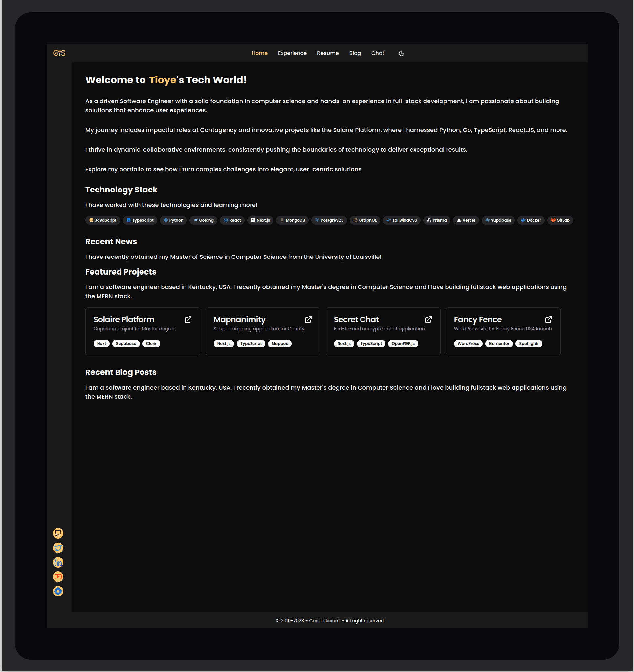
Task: Navigate to Blog section
Action: 355,54
